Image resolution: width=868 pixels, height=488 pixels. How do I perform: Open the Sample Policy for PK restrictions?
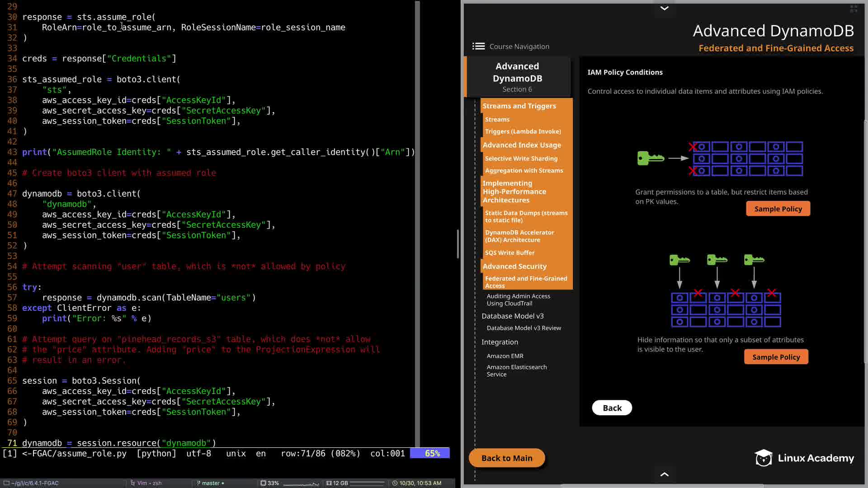pyautogui.click(x=778, y=209)
